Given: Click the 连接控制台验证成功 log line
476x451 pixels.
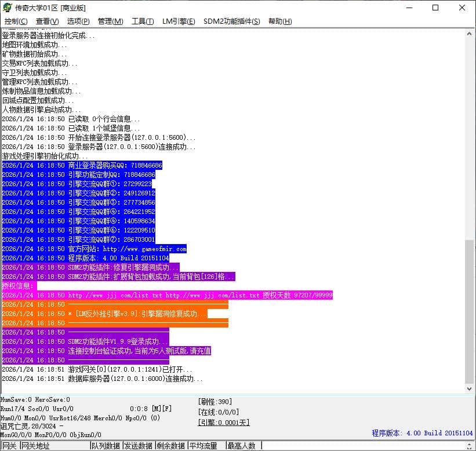Looking at the screenshot, I should [x=107, y=351].
